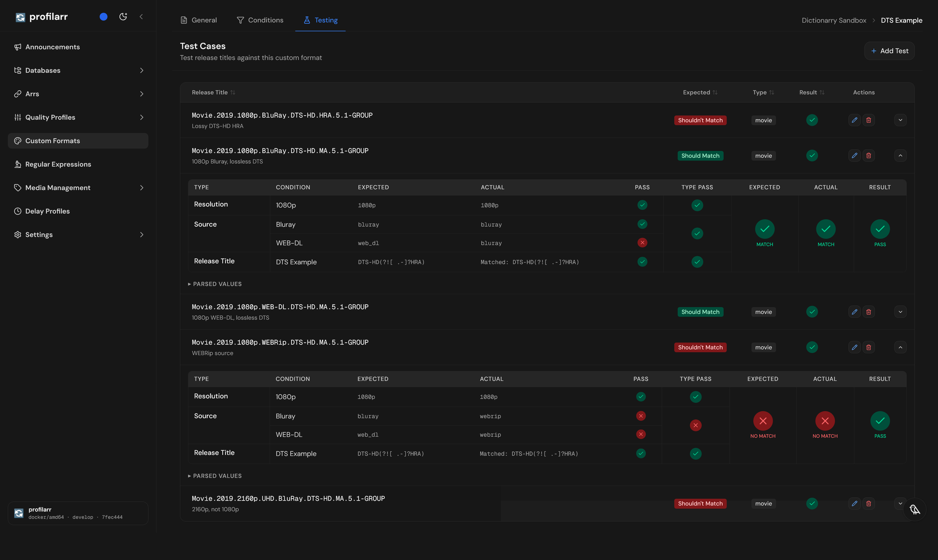
Task: Select the Testing tab
Action: [x=320, y=20]
